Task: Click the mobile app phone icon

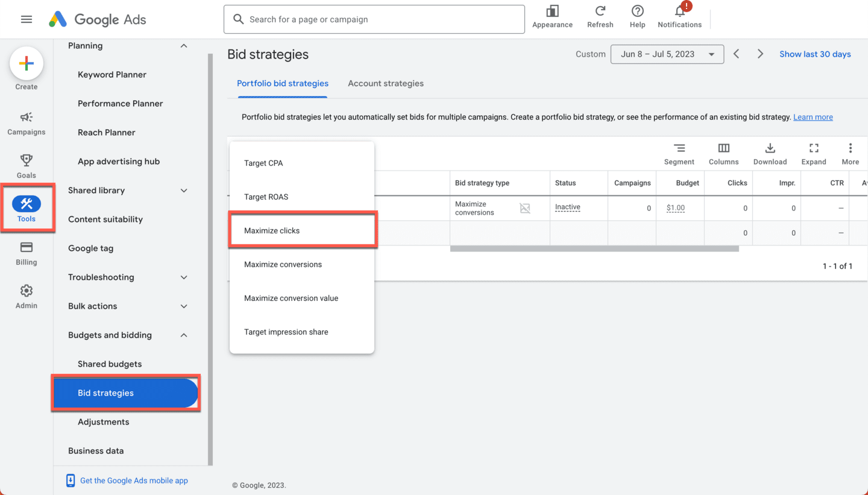Action: (x=71, y=481)
